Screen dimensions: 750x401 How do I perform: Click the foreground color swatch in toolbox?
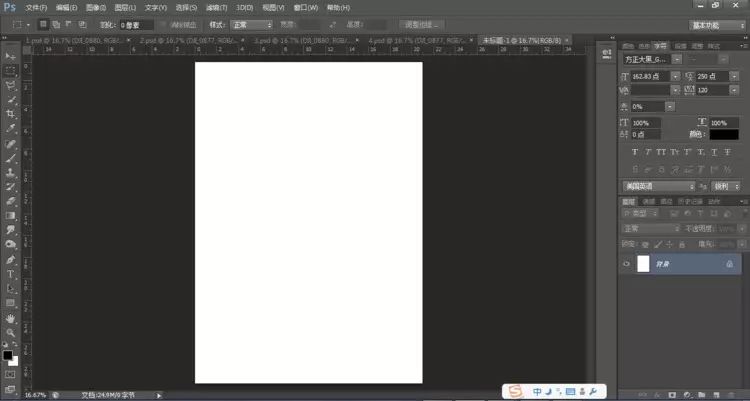coord(7,355)
